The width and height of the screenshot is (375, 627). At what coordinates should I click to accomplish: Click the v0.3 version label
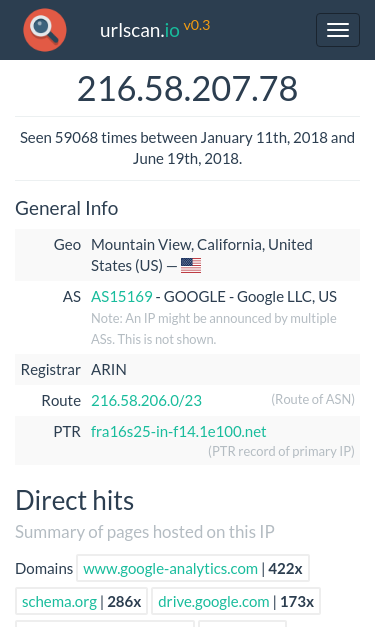coord(197,26)
